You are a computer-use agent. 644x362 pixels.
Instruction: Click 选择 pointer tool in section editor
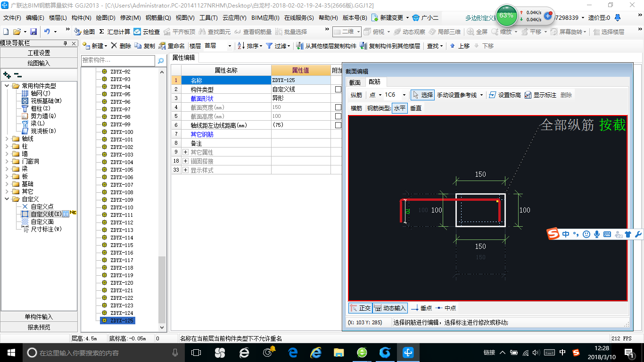coord(422,95)
